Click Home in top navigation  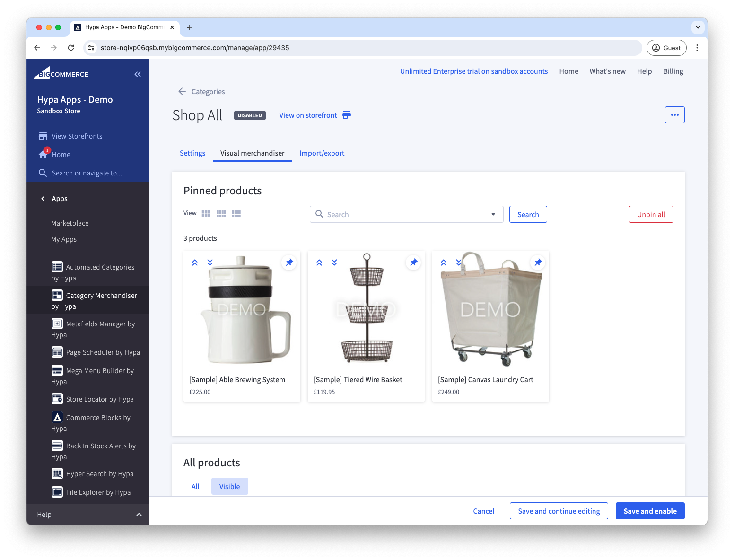click(568, 71)
